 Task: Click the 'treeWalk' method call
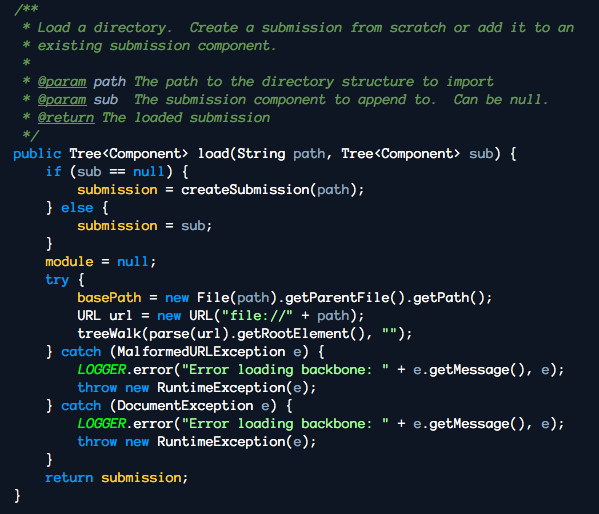(x=109, y=334)
